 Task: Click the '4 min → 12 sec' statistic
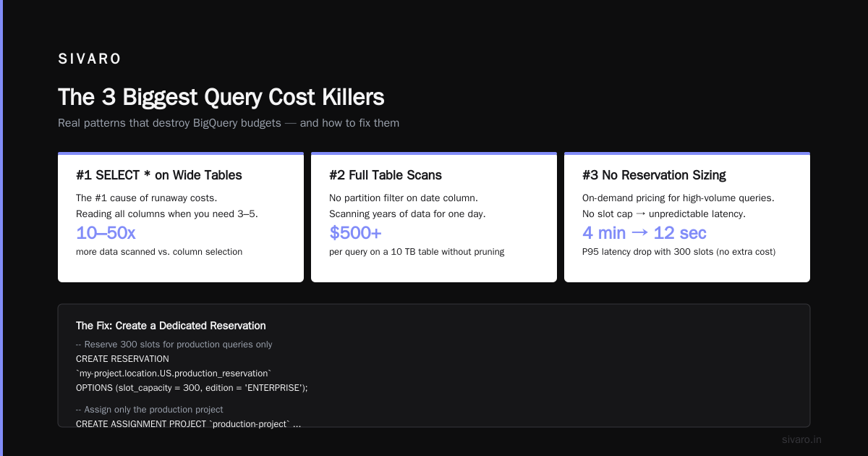pos(644,233)
